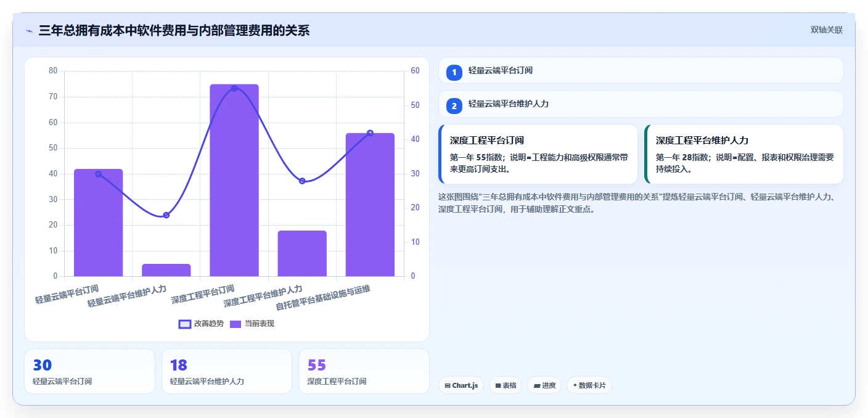Click the stat card showing 30

coord(90,371)
